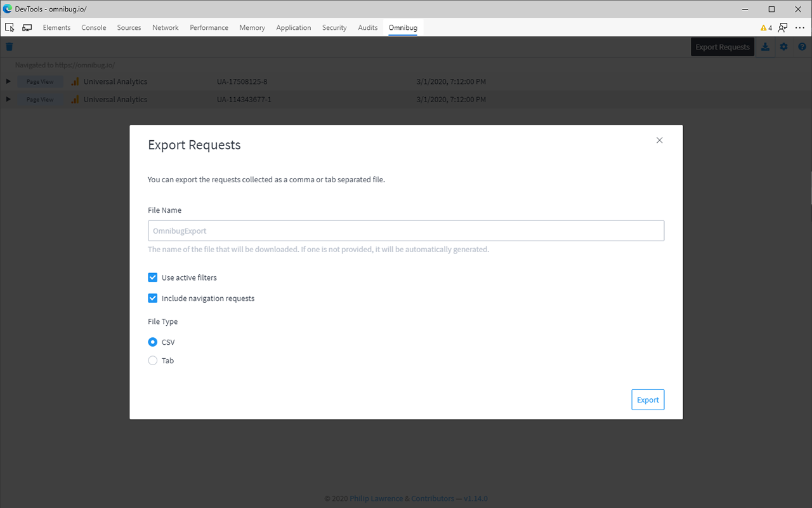Open the Sources tab
Viewport: 812px width, 508px height.
[129, 28]
